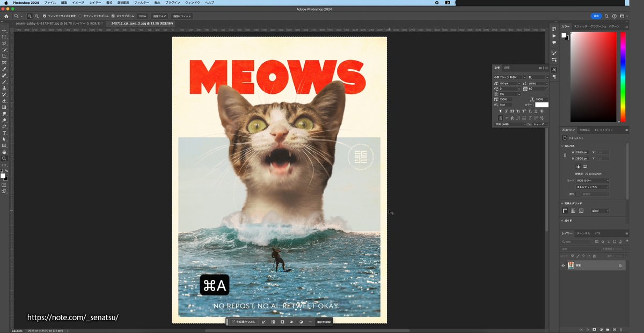Click 生成塗りつぶし in contextual task bar

pos(244,322)
